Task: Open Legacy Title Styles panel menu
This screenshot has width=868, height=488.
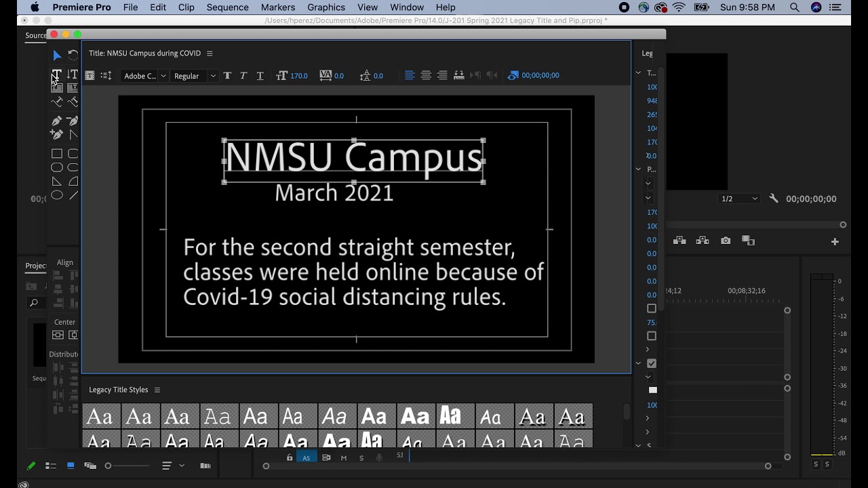Action: [157, 390]
